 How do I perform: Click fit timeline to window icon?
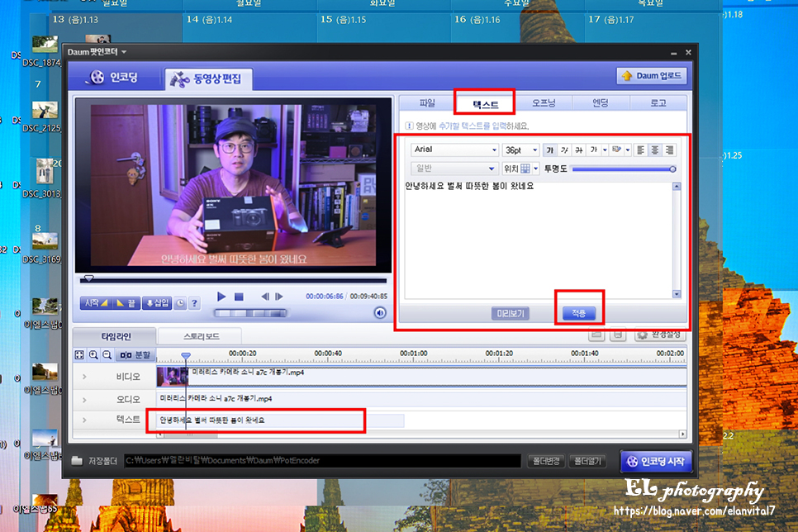79,355
